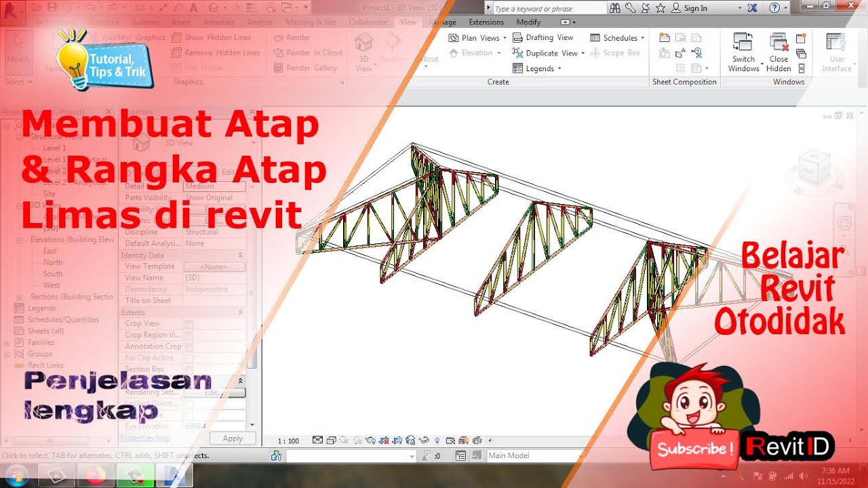This screenshot has width=868, height=488.
Task: Tick the Annotation Crop checkbox
Action: [x=189, y=346]
